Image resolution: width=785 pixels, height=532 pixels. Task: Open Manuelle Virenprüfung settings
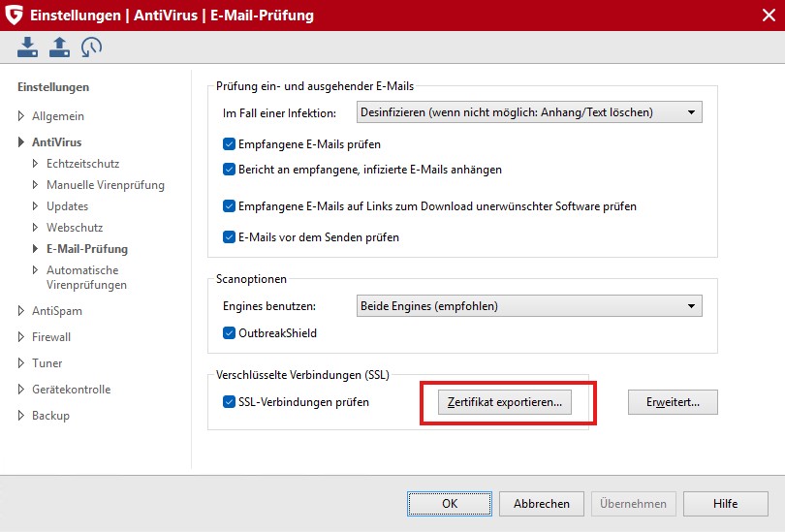click(106, 185)
